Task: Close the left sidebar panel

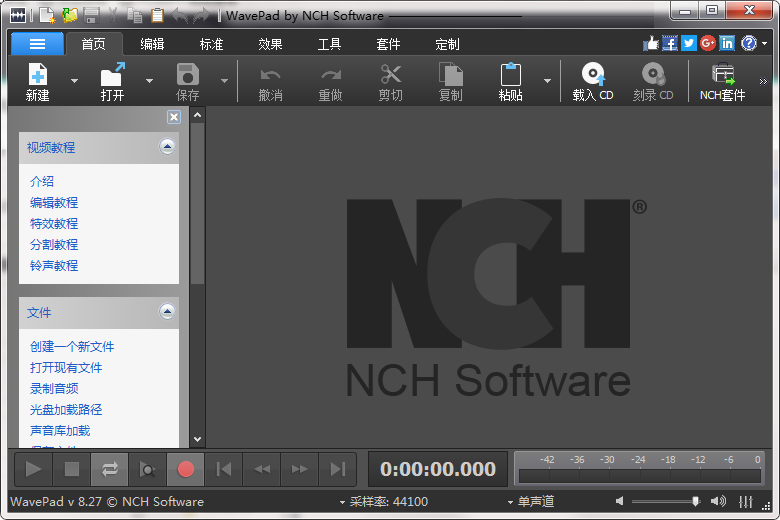Action: [x=173, y=117]
